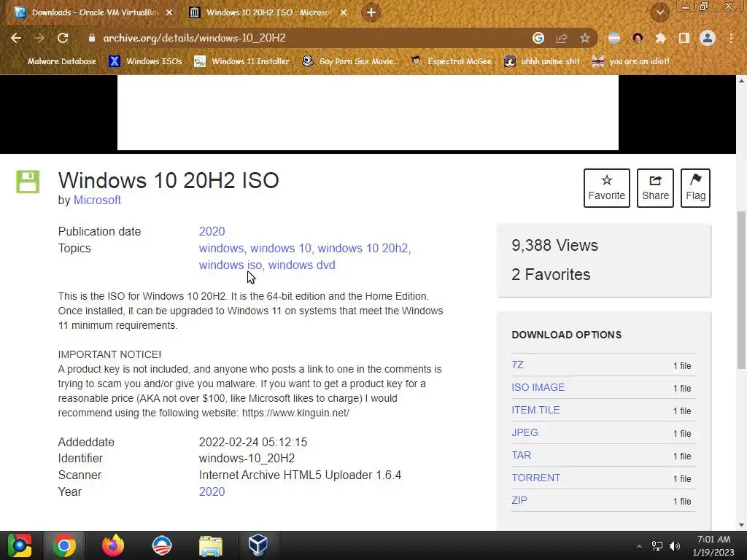The height and width of the screenshot is (560, 747).
Task: Open 'you are an idiot!' bookmark
Action: (631, 61)
